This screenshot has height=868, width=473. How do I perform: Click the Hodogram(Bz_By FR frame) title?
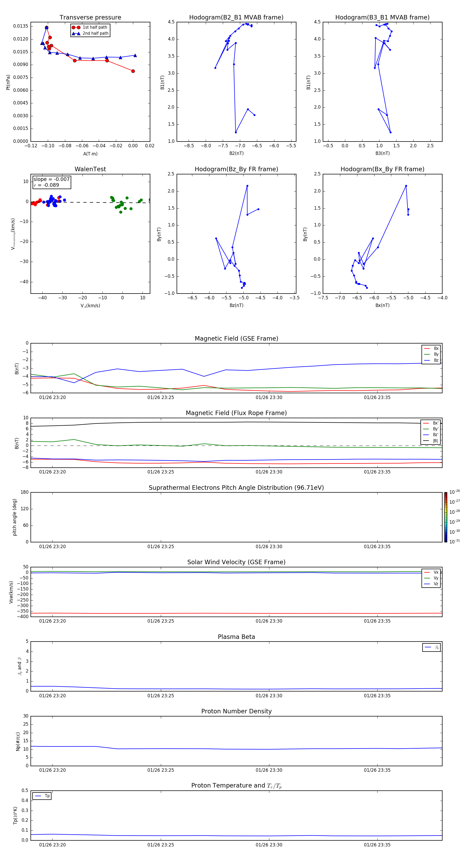coord(236,169)
